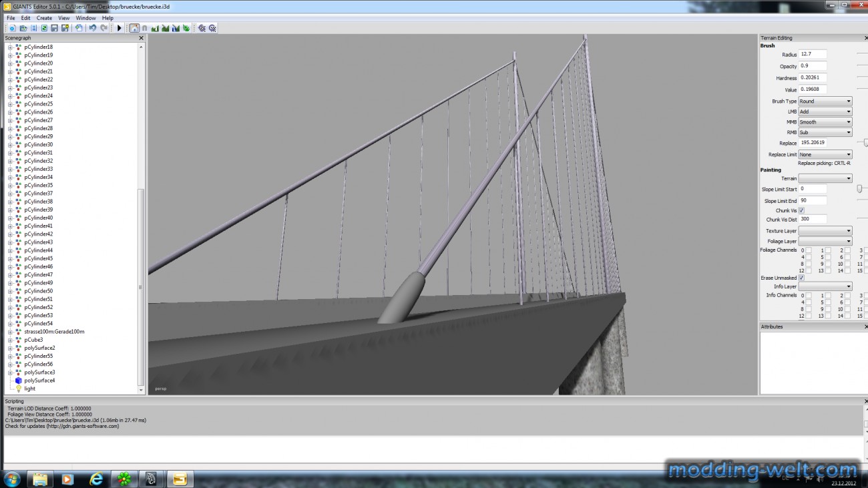Toggle the Erase Unmasked checkbox
Screen dimensions: 868x488
801,278
